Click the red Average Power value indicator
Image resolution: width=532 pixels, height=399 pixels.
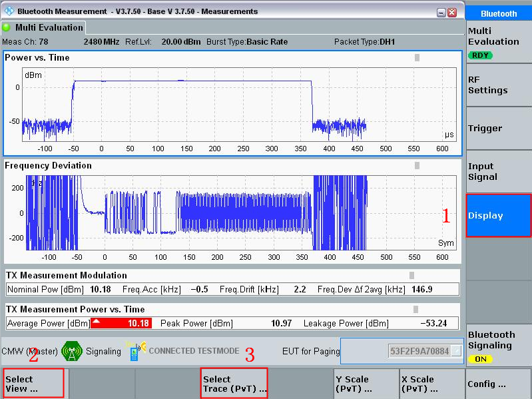[121, 323]
